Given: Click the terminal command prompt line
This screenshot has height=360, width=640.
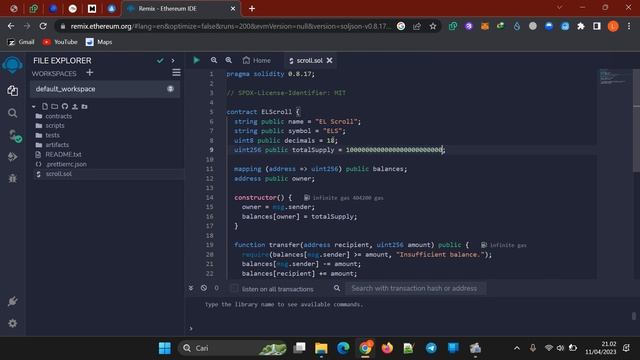Looking at the screenshot, I should (408, 328).
